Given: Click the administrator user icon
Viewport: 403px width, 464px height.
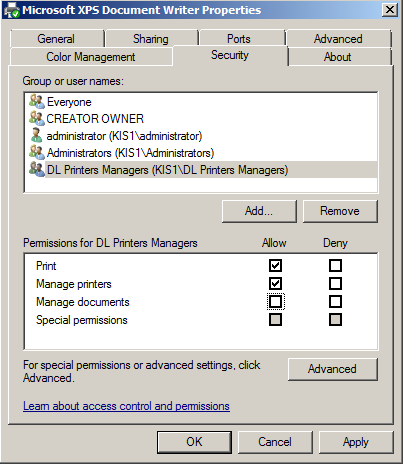Looking at the screenshot, I should 36,135.
